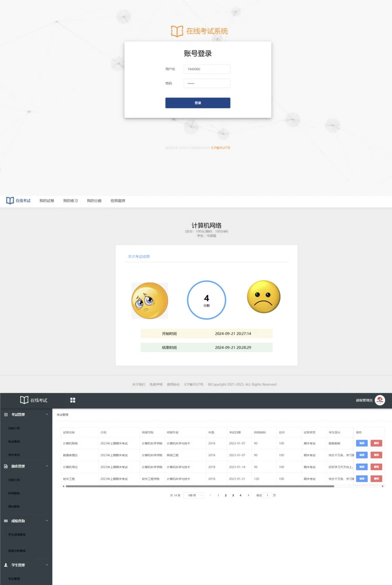The height and width of the screenshot is (585, 392).
Task: Click the red delete button for 软件工程 row
Action: (376, 479)
